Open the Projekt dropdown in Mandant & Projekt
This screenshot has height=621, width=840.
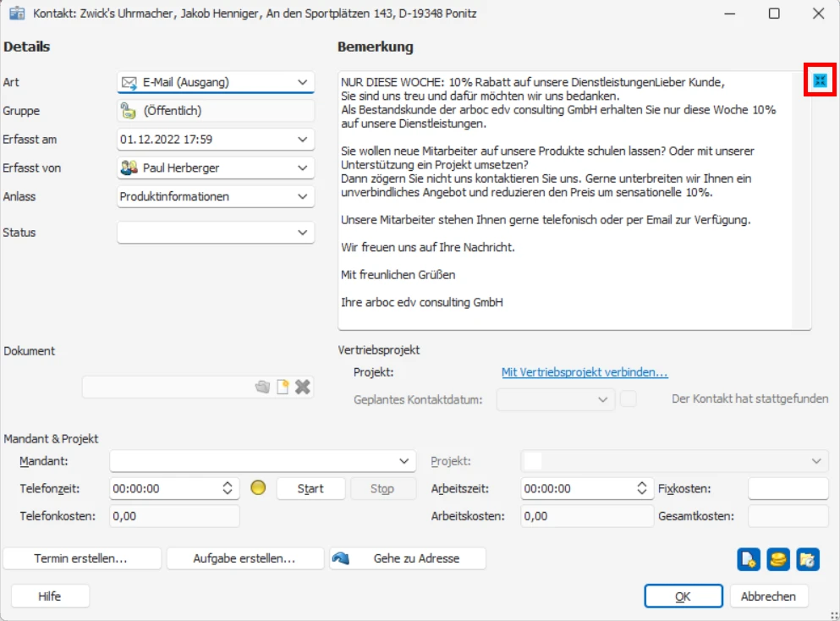[x=816, y=461]
